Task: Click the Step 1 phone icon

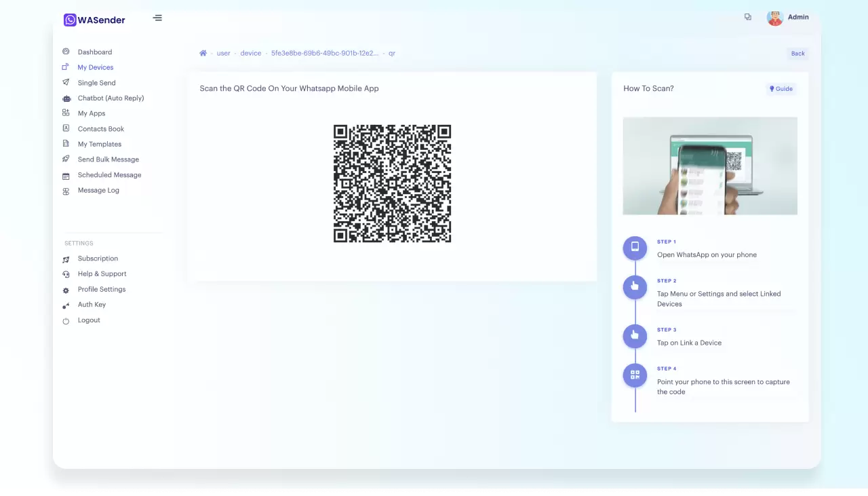Action: pos(635,247)
